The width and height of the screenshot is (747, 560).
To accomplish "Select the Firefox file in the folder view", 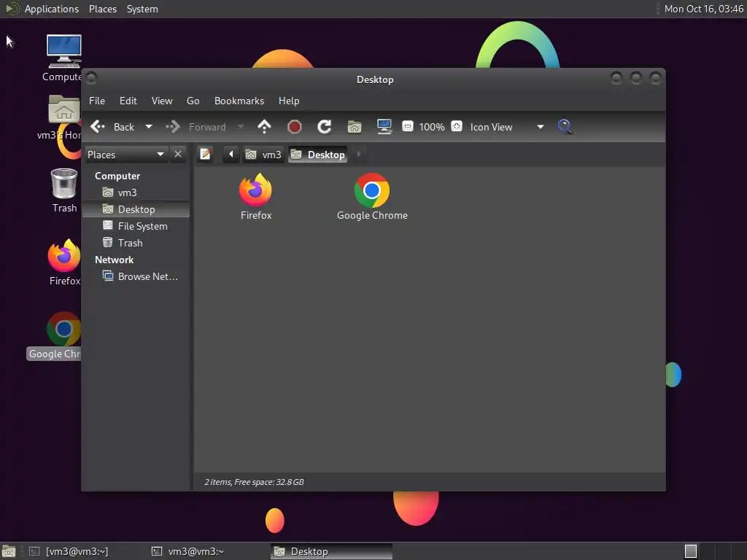I will pyautogui.click(x=256, y=197).
